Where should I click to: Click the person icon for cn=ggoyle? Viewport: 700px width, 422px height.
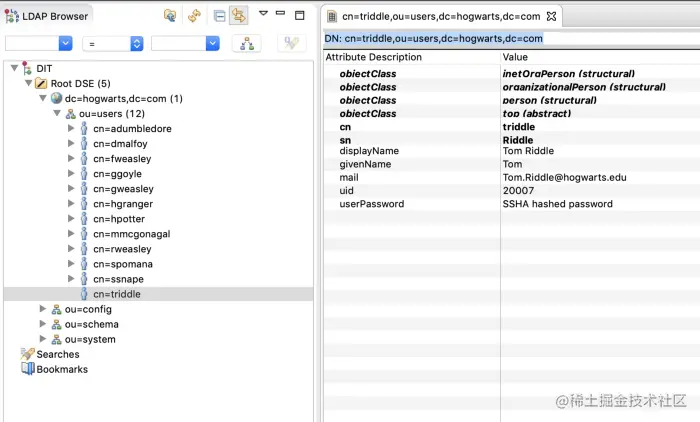pyautogui.click(x=84, y=174)
